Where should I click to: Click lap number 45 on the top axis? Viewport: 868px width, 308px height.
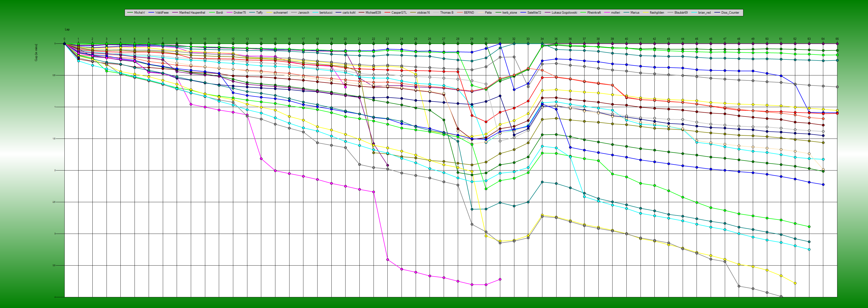tap(697, 39)
